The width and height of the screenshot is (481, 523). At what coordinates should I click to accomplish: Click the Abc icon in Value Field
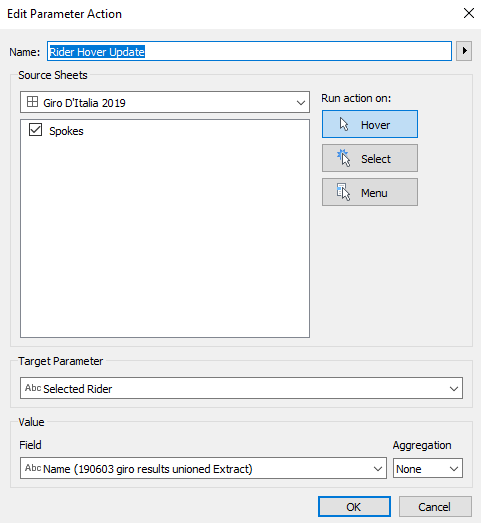(x=33, y=468)
